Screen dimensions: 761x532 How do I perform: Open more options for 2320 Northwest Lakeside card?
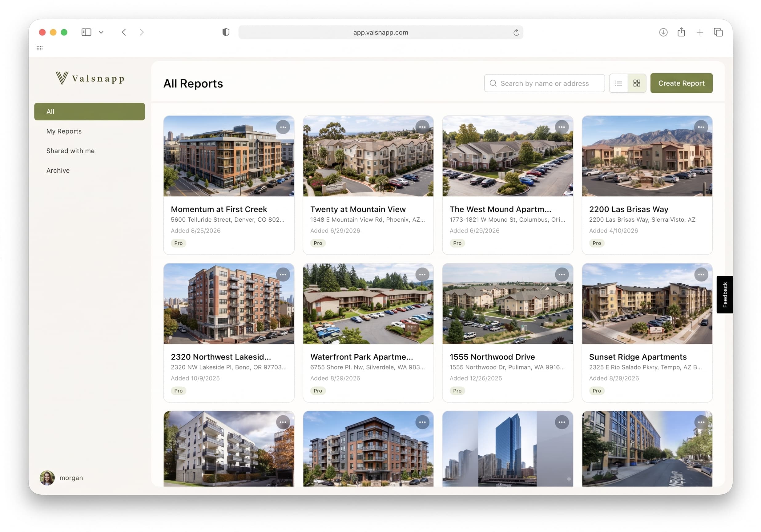[283, 274]
